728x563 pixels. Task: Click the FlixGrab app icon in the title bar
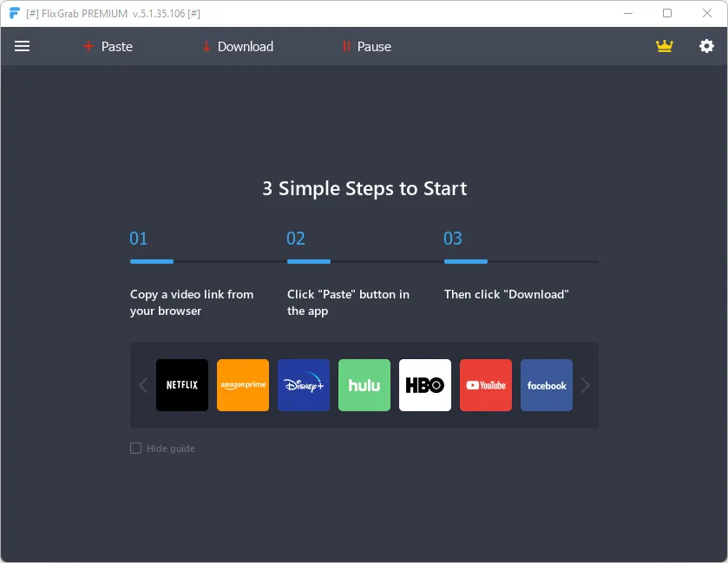tap(15, 14)
